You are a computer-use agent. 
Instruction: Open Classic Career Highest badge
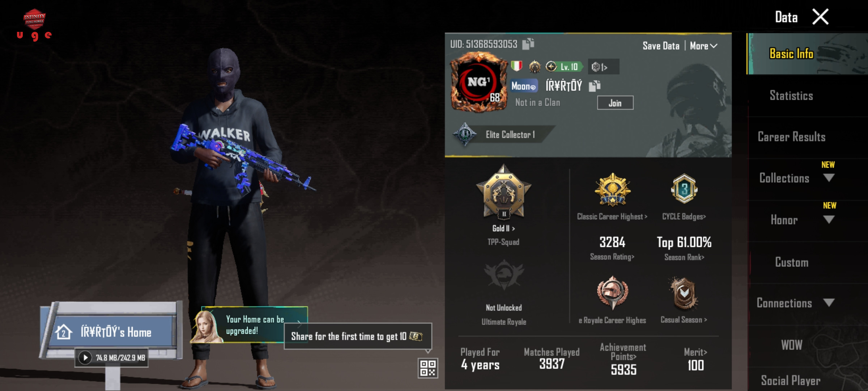613,190
